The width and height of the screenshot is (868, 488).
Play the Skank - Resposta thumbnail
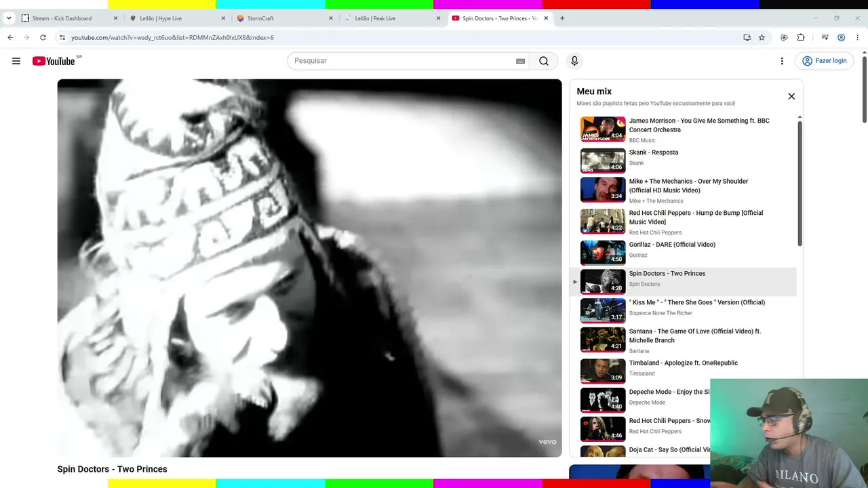pos(603,161)
